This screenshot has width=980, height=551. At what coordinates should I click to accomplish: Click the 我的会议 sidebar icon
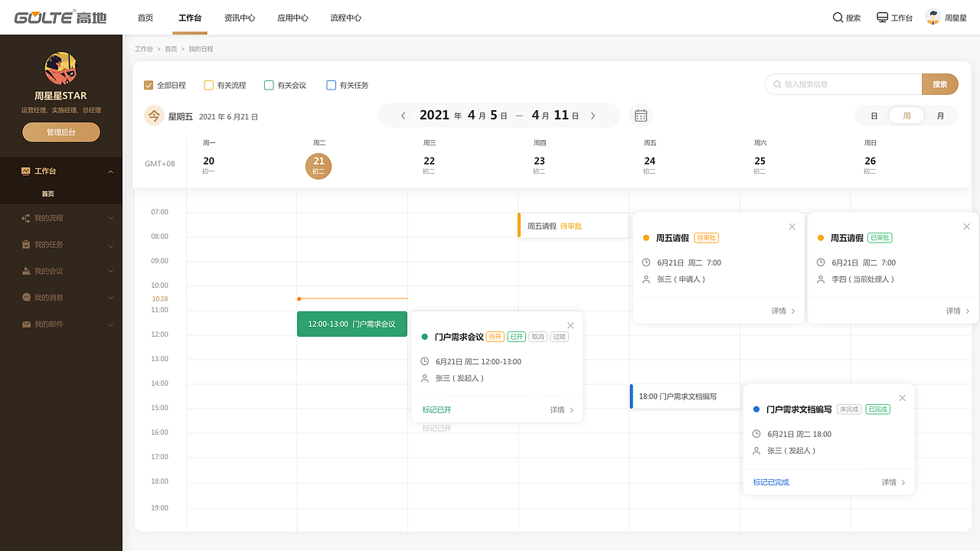pyautogui.click(x=26, y=271)
